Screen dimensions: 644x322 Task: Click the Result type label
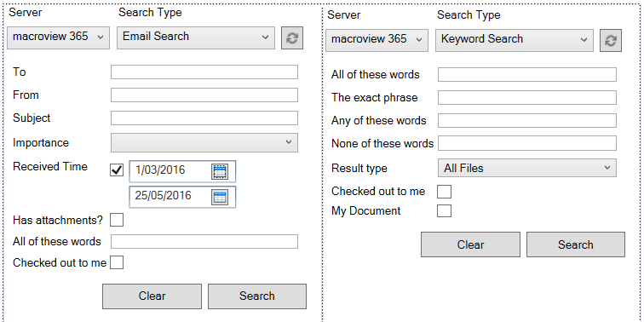click(x=359, y=169)
